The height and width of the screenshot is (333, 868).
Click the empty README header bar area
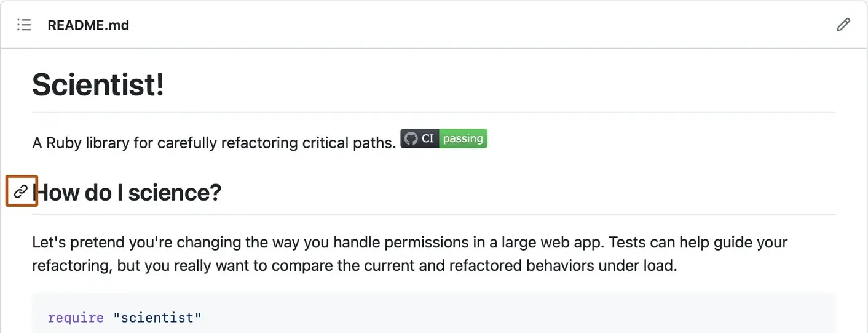point(479,25)
